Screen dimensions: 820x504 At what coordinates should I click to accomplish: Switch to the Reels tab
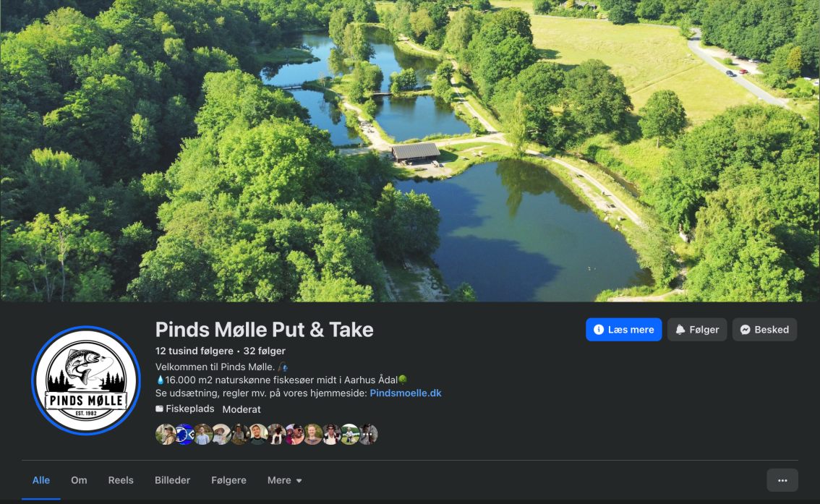121,479
